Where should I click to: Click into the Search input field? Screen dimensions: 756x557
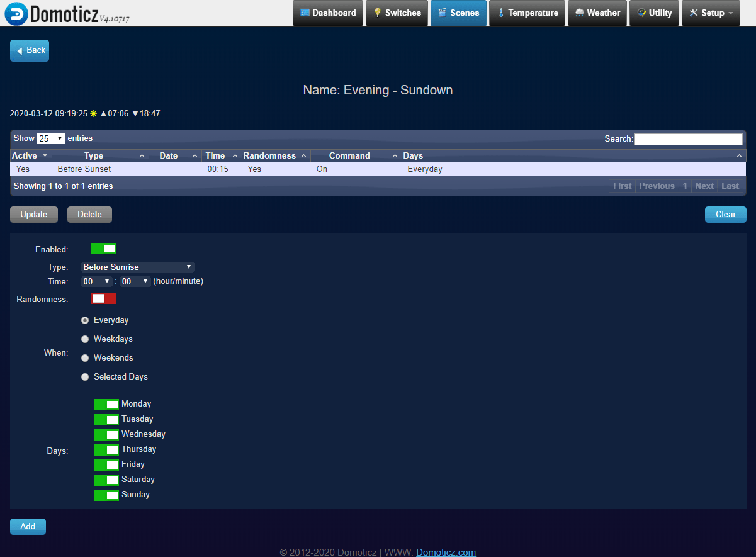(x=687, y=139)
